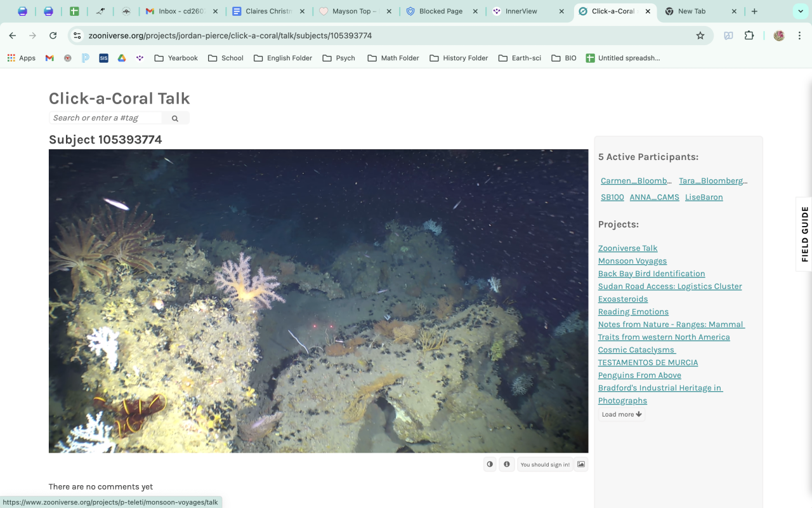Open the Chrome extensions puzzle icon
812x508 pixels.
click(749, 36)
